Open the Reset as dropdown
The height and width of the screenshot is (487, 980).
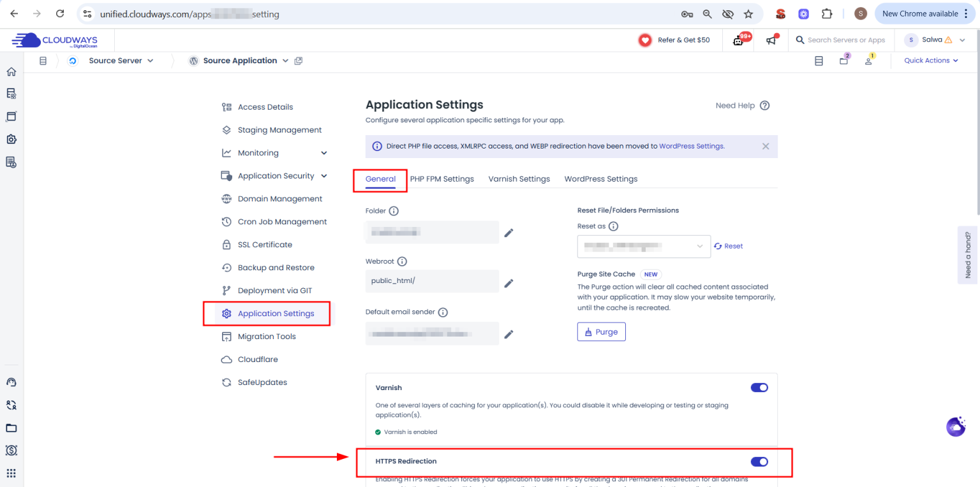644,246
